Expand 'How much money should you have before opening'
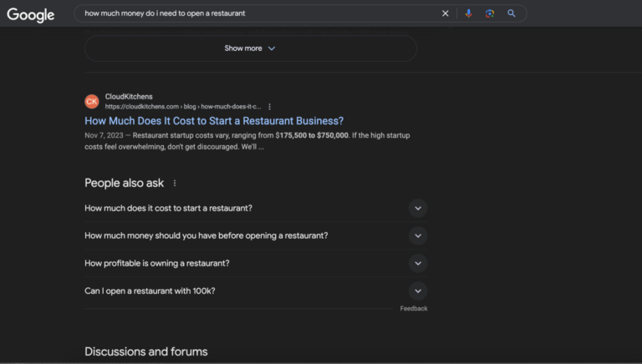Viewport: 642px width, 364px height. [256, 235]
